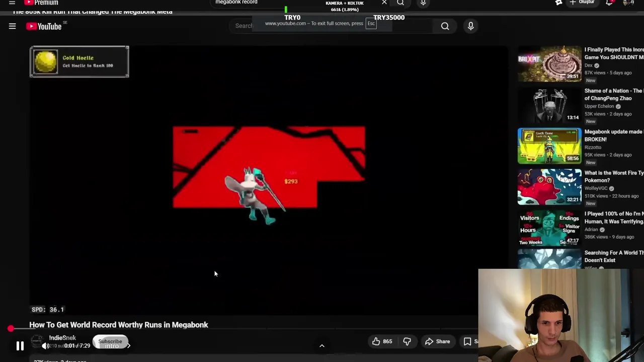Image resolution: width=644 pixels, height=362 pixels.
Task: Pause the video with the pause button
Action: tap(20, 346)
